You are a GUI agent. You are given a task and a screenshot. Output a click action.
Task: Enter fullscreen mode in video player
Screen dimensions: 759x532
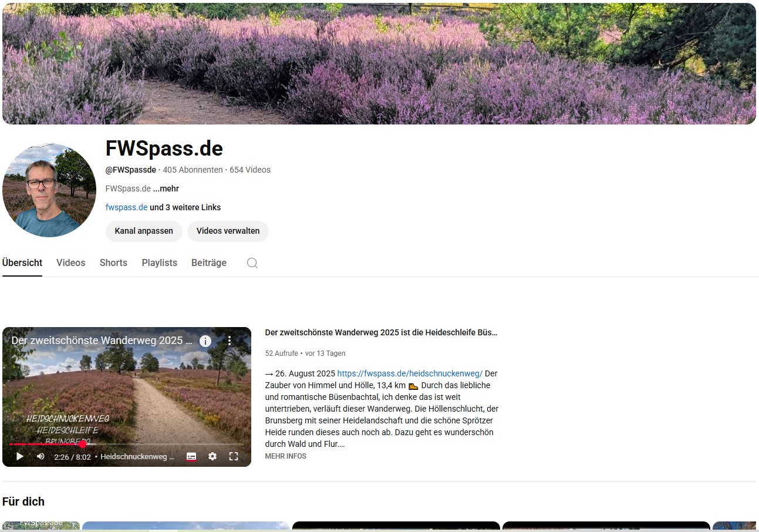click(234, 456)
